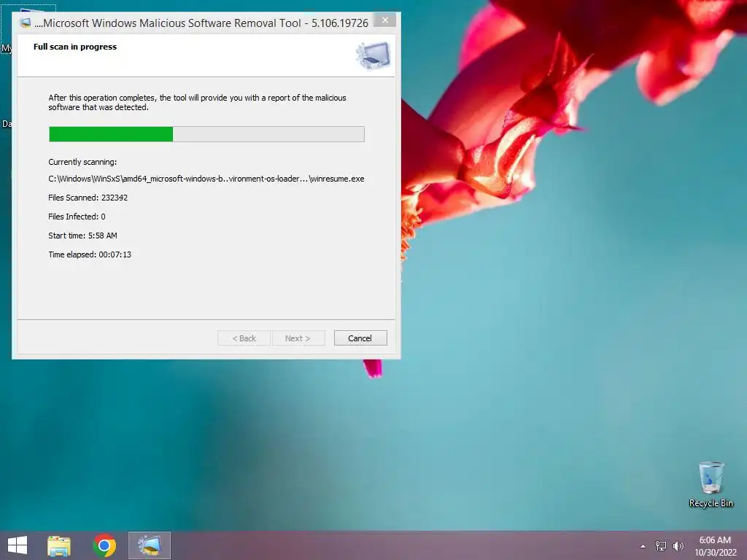Open the Windows Start button
The width and height of the screenshot is (747, 560).
[18, 545]
